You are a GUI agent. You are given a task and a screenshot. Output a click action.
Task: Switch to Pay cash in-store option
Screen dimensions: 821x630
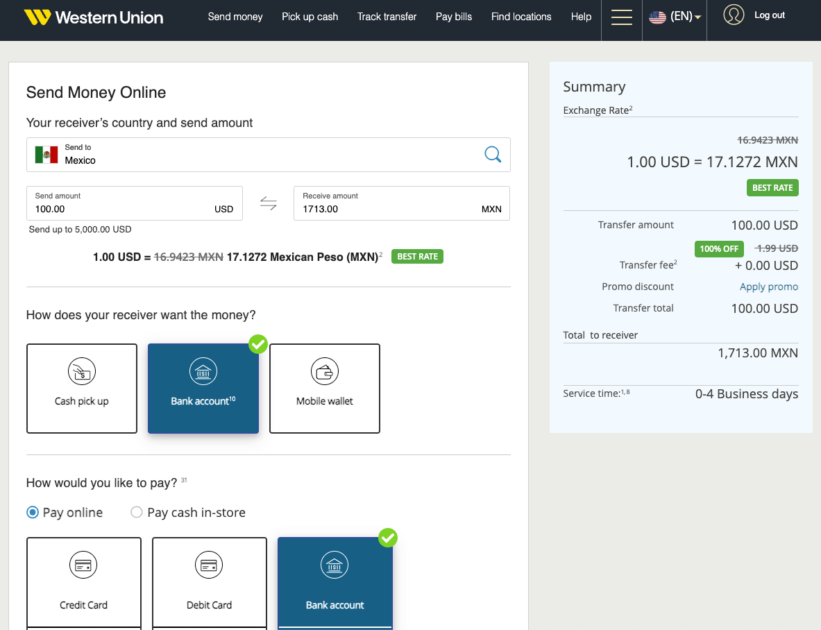tap(136, 512)
